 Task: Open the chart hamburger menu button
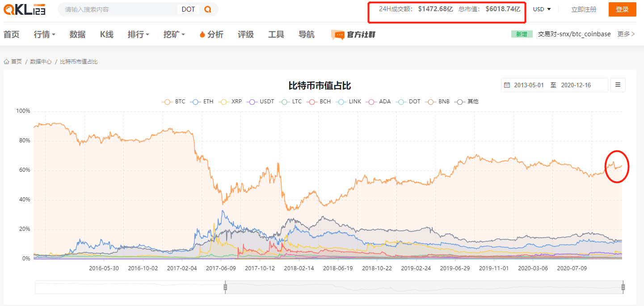point(618,85)
